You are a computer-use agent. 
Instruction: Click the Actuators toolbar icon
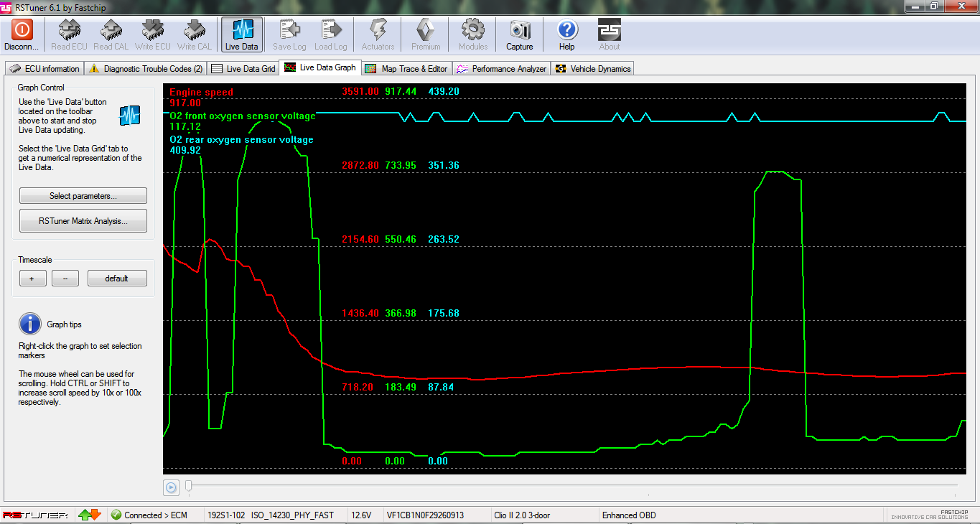click(x=378, y=30)
